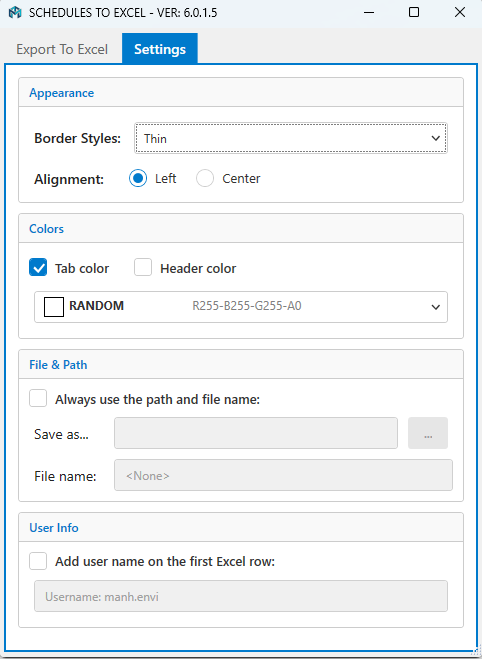Screen dimensions: 482x659
Task: Click the app icon in the title bar
Action: click(x=15, y=13)
